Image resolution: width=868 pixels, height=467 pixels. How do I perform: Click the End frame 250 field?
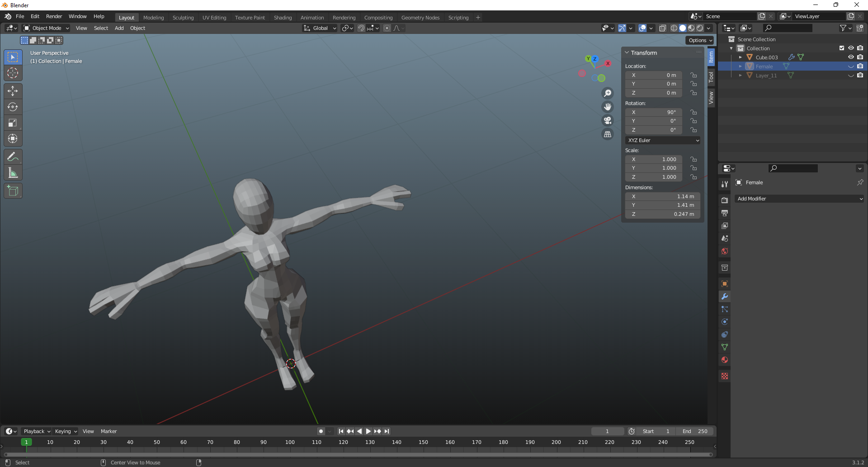695,431
